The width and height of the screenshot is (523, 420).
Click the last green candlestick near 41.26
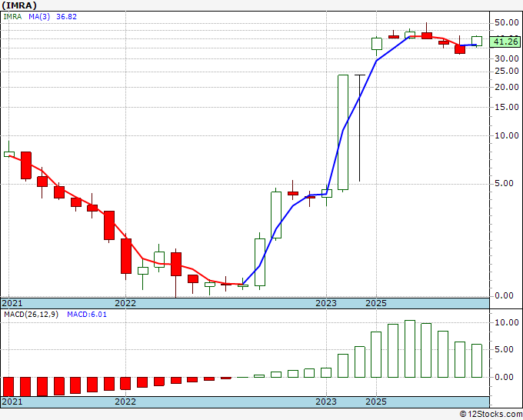(x=477, y=41)
